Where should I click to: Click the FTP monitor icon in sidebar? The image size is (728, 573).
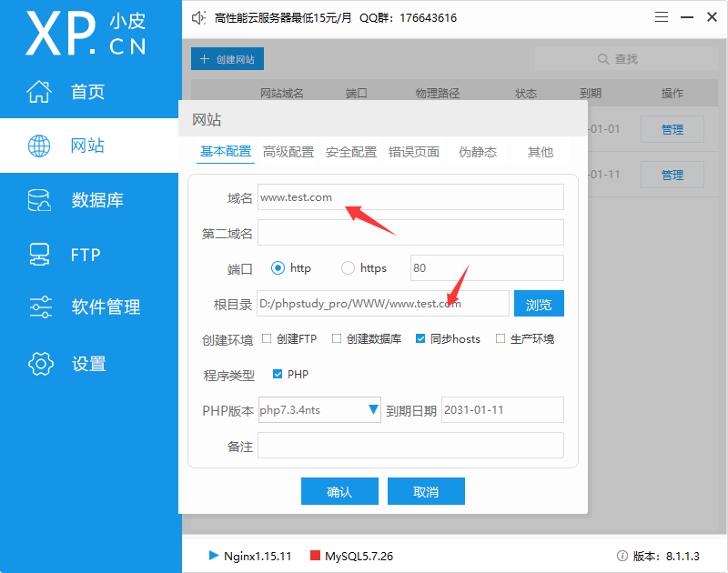click(x=39, y=255)
